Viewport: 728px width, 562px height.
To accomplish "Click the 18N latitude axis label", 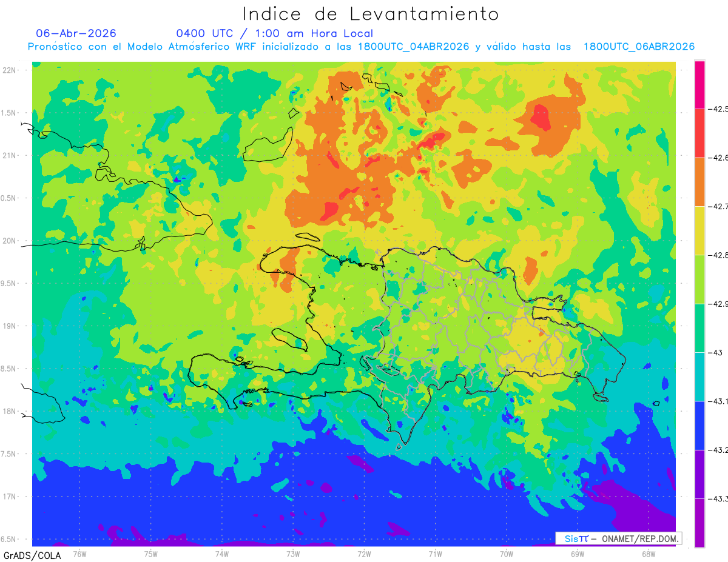I will pos(10,412).
